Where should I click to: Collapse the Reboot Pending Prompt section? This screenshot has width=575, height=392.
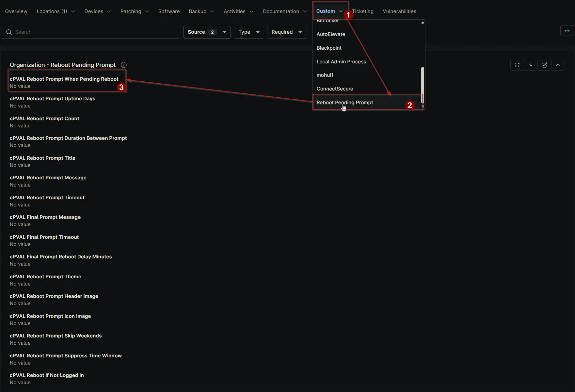coord(558,65)
